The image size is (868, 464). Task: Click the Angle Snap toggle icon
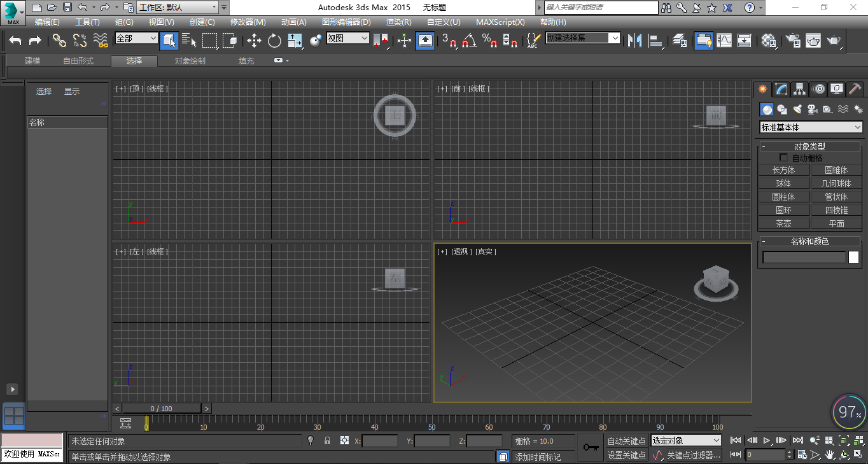tap(469, 41)
